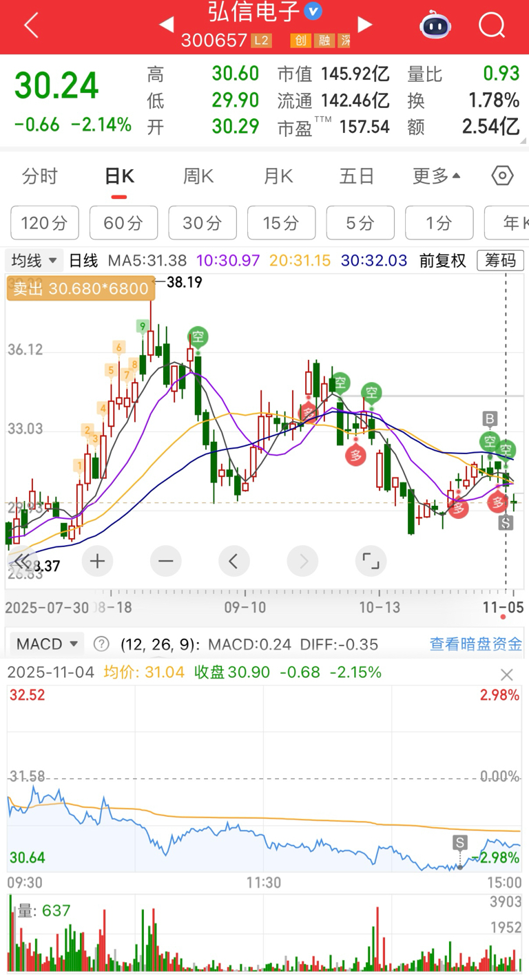Switch to next stock with right triangle
The height and width of the screenshot is (980, 529).
point(364,25)
